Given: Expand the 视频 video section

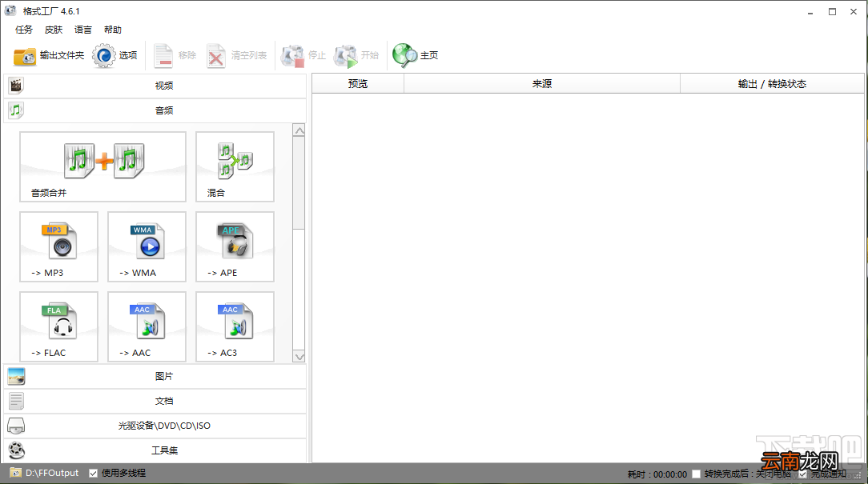Looking at the screenshot, I should click(x=155, y=86).
